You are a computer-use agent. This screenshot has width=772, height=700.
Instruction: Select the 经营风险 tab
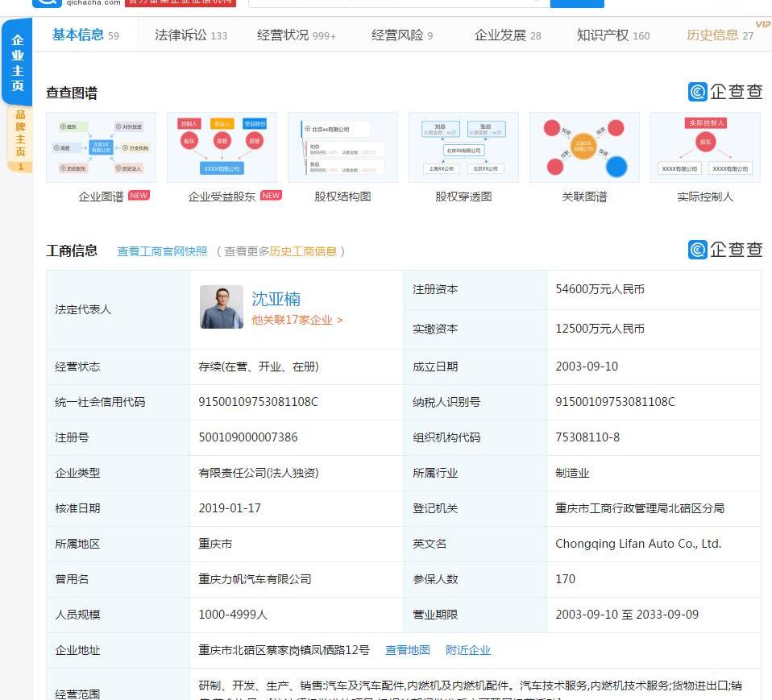(402, 35)
